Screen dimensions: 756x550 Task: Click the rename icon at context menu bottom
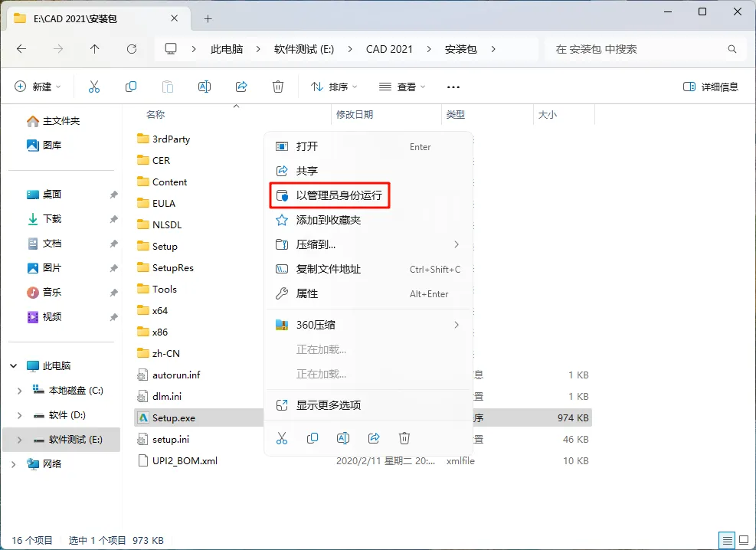[x=343, y=438]
